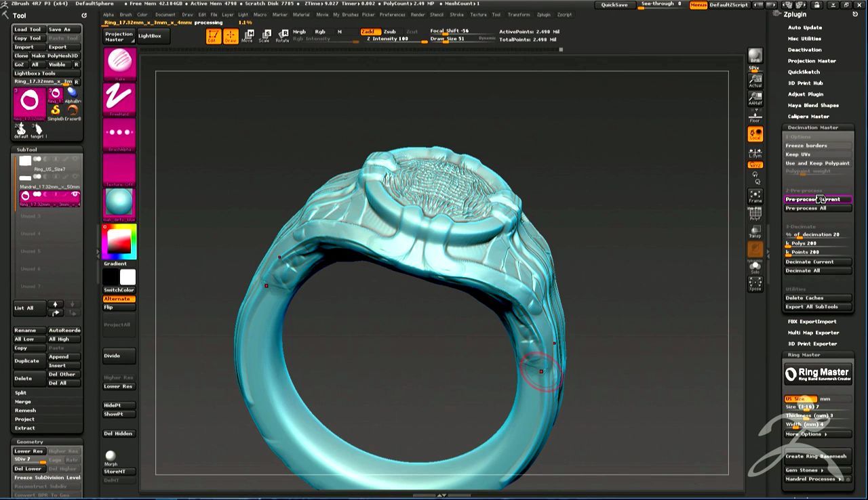Image resolution: width=868 pixels, height=500 pixels.
Task: Open the Zplugin menu in the menu bar
Action: point(543,14)
